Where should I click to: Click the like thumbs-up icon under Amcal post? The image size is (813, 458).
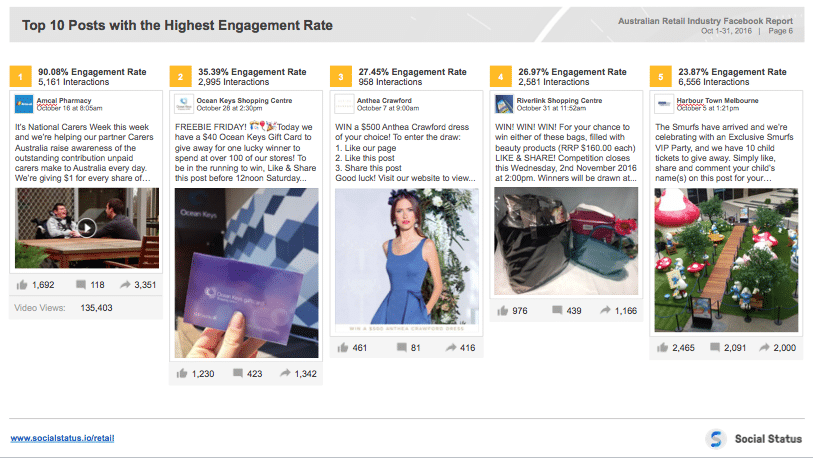click(22, 285)
